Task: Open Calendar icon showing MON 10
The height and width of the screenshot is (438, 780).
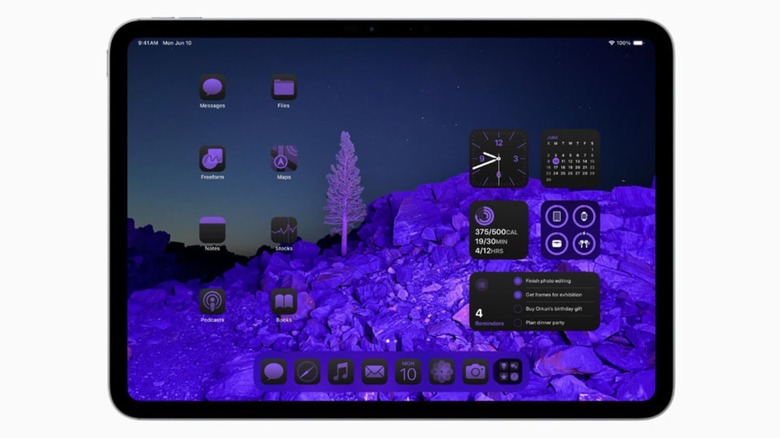Action: (408, 372)
